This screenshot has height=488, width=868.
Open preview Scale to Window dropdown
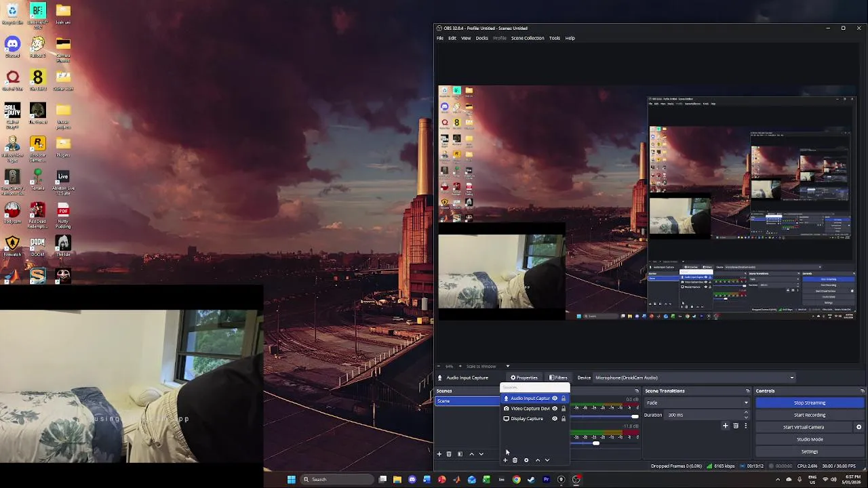(487, 366)
